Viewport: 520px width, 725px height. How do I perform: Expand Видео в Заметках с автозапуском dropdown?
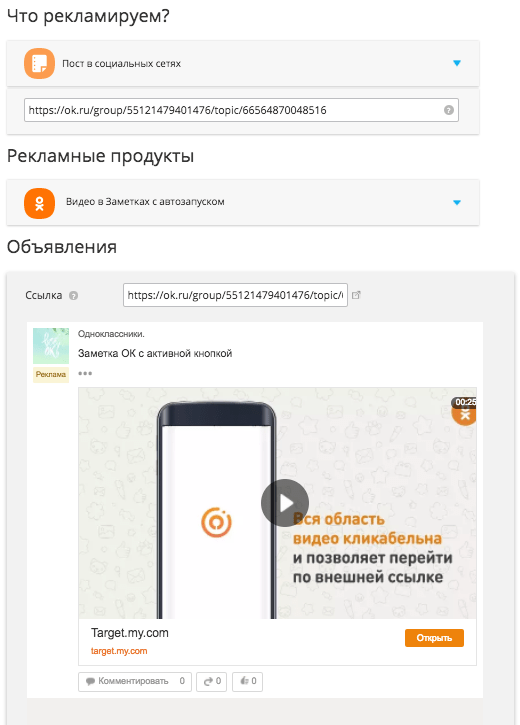tap(457, 203)
